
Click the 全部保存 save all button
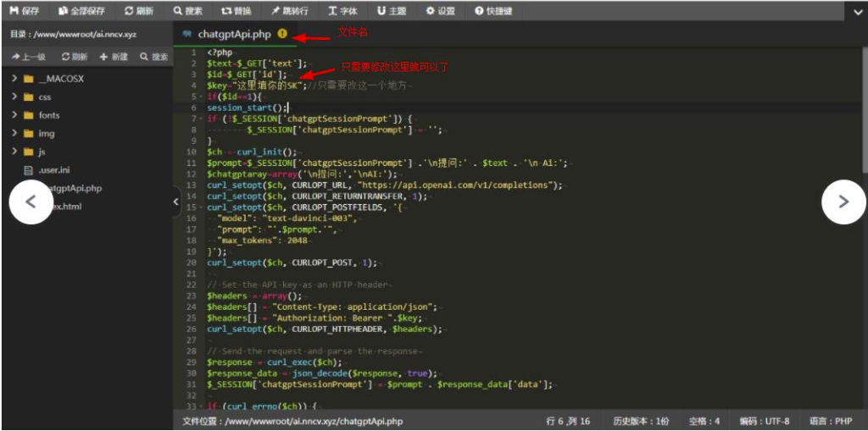(x=81, y=11)
